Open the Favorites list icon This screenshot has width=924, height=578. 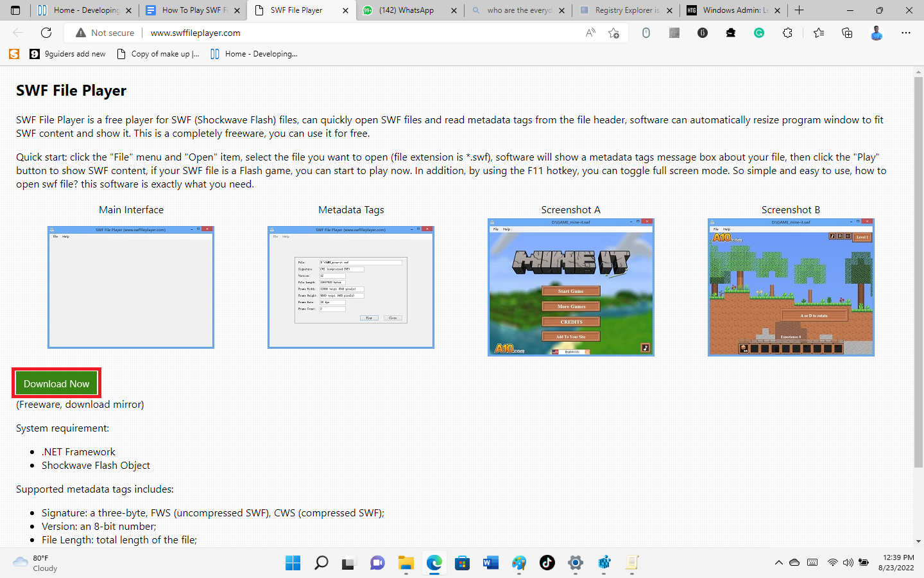pos(819,33)
